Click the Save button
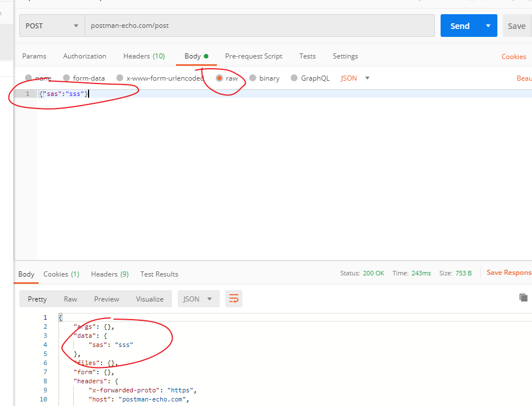Screen dimensions: 532x406 point(517,26)
